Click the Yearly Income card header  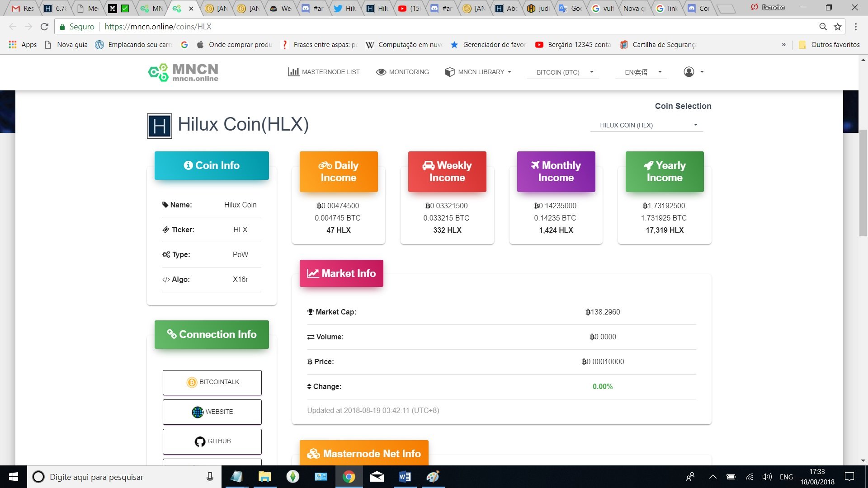tap(665, 172)
